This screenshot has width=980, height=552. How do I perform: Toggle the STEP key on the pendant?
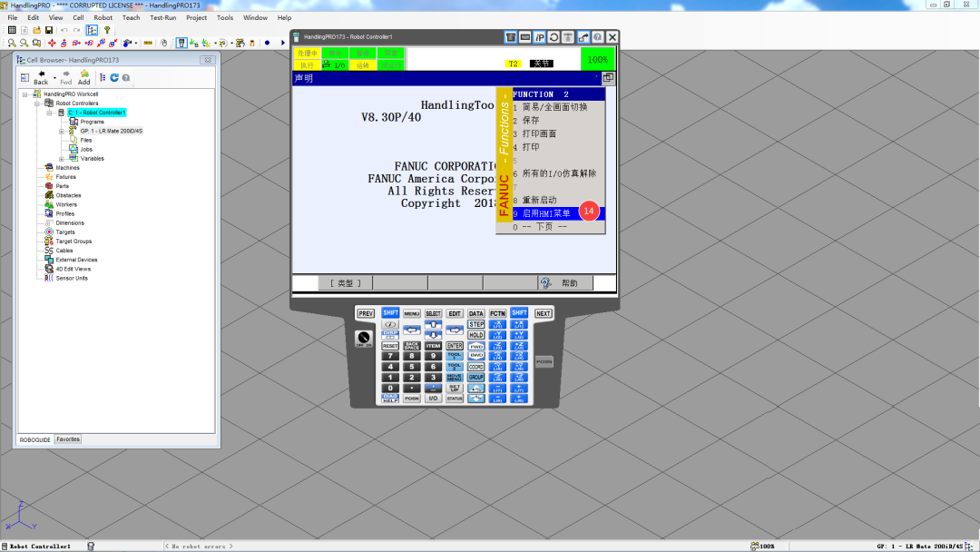pos(475,324)
